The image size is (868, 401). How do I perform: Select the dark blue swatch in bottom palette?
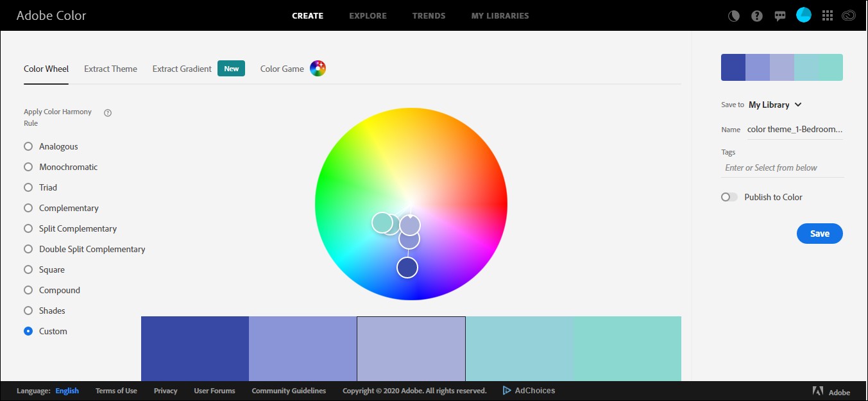tap(195, 348)
